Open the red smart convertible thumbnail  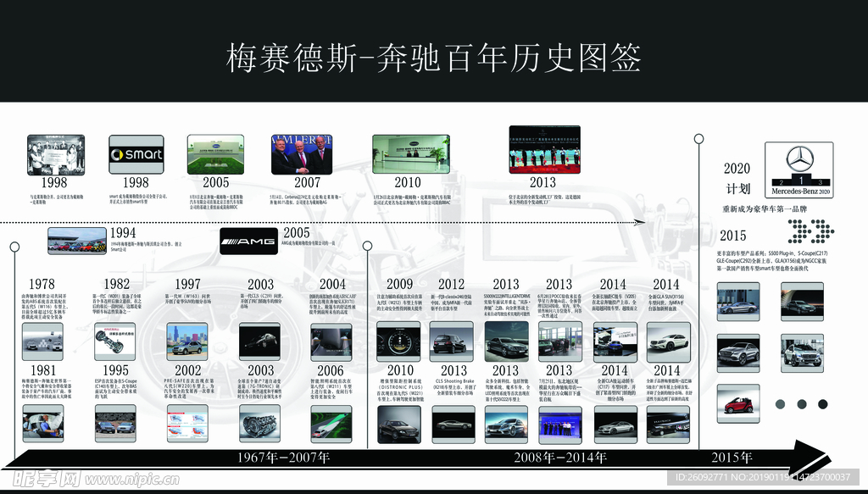[x=738, y=404]
